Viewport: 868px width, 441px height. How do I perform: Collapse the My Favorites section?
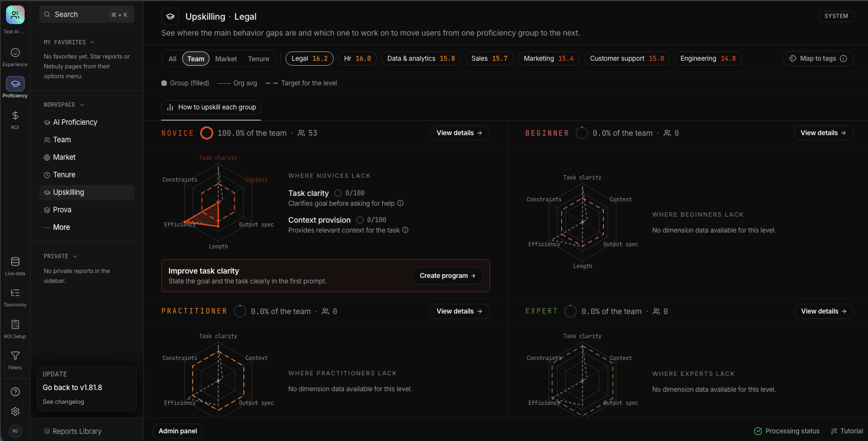pyautogui.click(x=69, y=42)
